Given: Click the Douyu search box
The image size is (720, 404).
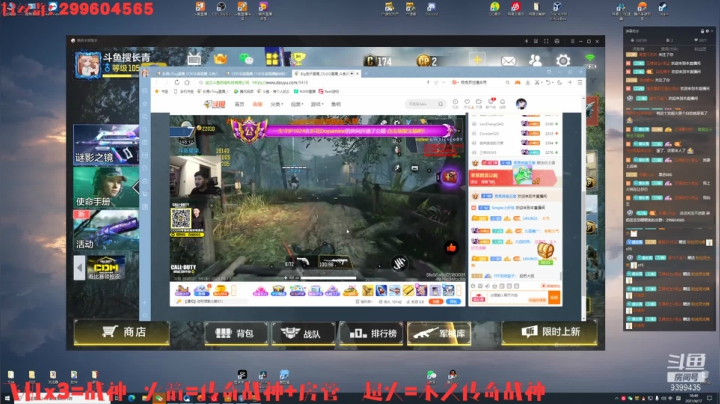Looking at the screenshot, I should point(425,104).
